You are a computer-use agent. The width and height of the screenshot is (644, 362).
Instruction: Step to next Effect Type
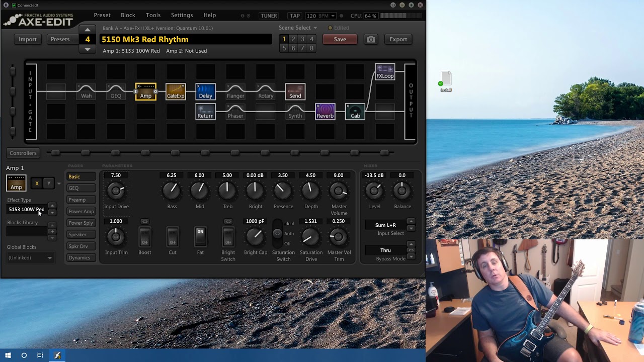click(52, 212)
